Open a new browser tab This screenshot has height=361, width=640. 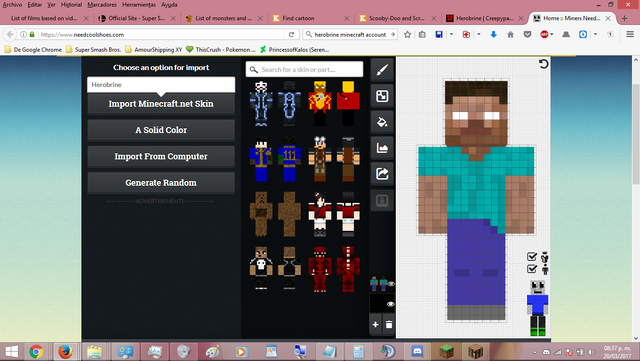[624, 18]
